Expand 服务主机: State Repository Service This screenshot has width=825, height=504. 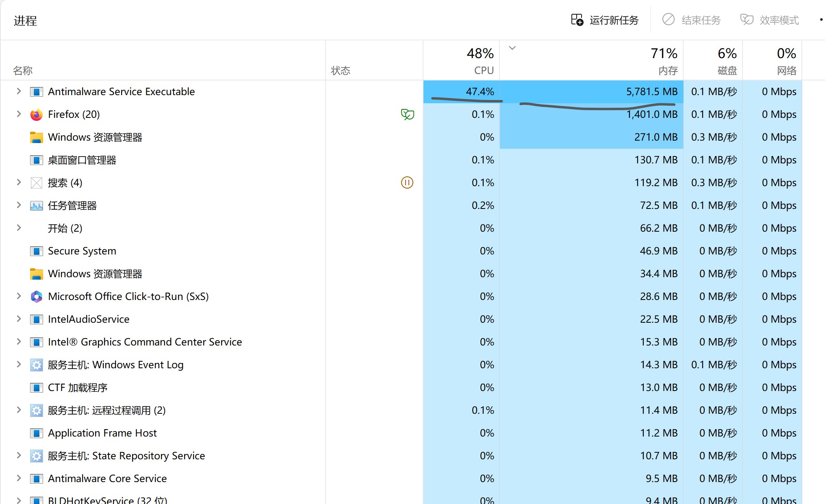tap(19, 456)
